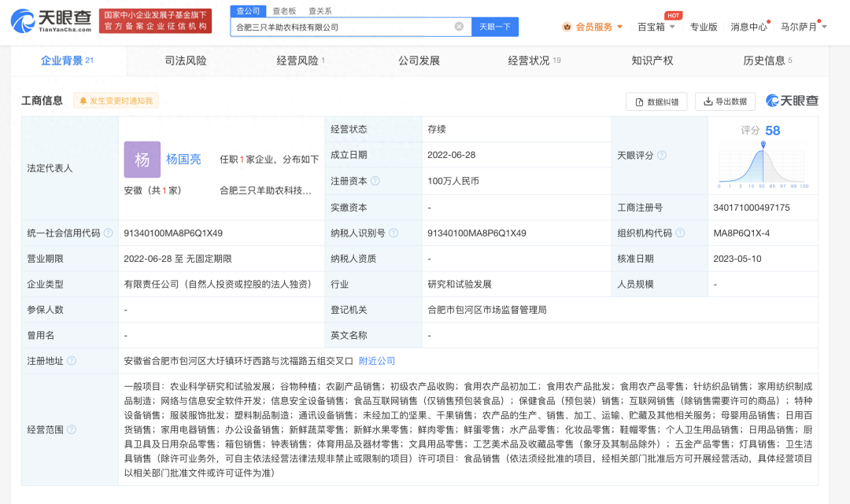
Task: Click 组织机构代码 value MA8P6Q1X-4
Action: click(x=741, y=234)
